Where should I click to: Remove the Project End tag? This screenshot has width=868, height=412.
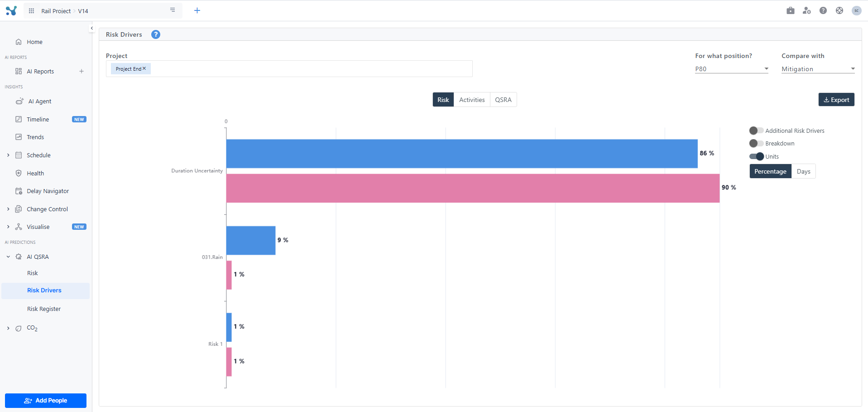pos(144,68)
